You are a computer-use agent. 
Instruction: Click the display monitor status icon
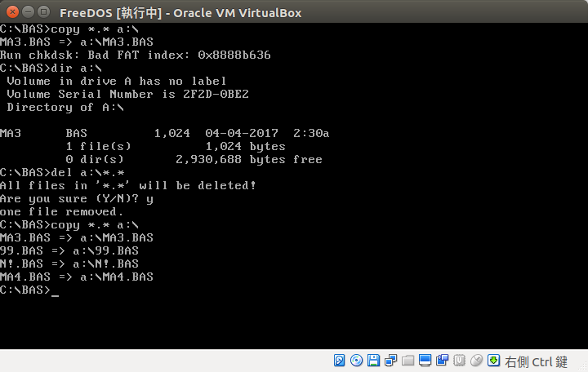425,361
